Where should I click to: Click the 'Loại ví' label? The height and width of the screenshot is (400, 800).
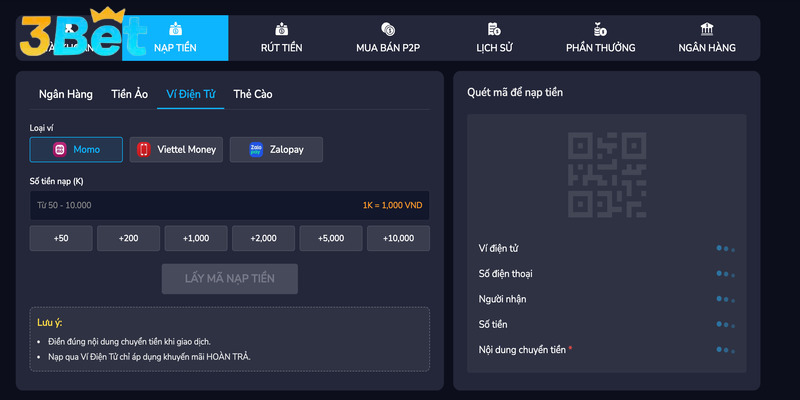[41, 128]
